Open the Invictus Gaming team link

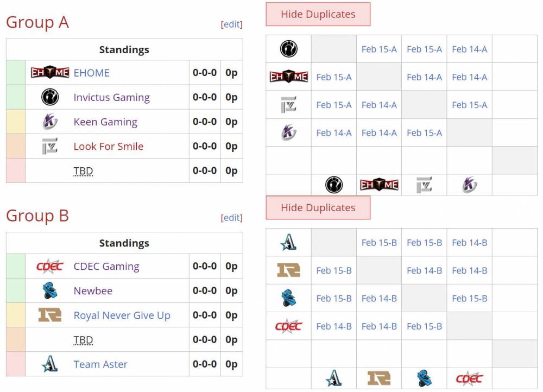[111, 97]
